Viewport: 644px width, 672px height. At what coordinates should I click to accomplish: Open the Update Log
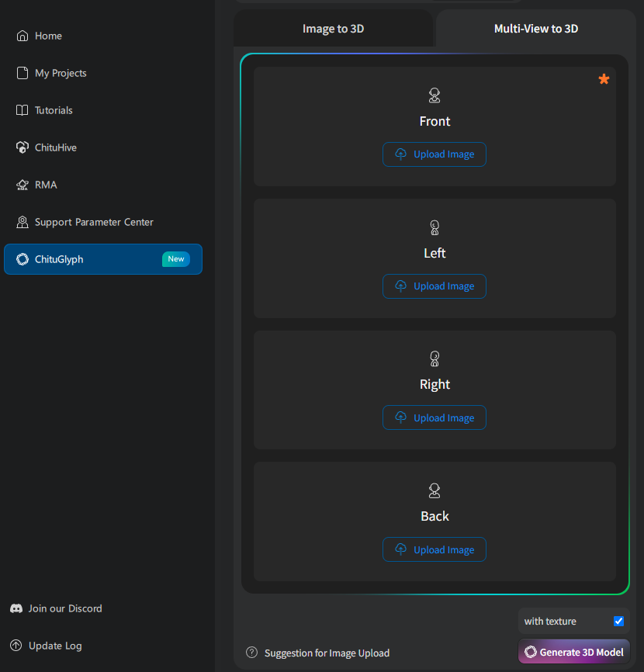55,646
